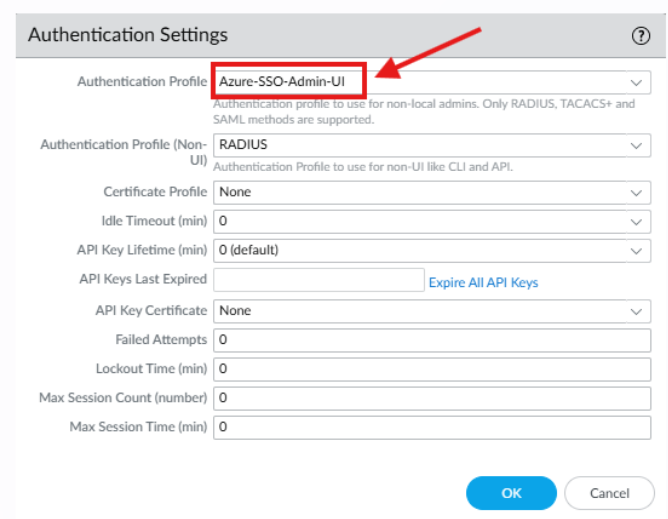
Task: Expand the Idle Timeout dropdown
Action: [636, 221]
